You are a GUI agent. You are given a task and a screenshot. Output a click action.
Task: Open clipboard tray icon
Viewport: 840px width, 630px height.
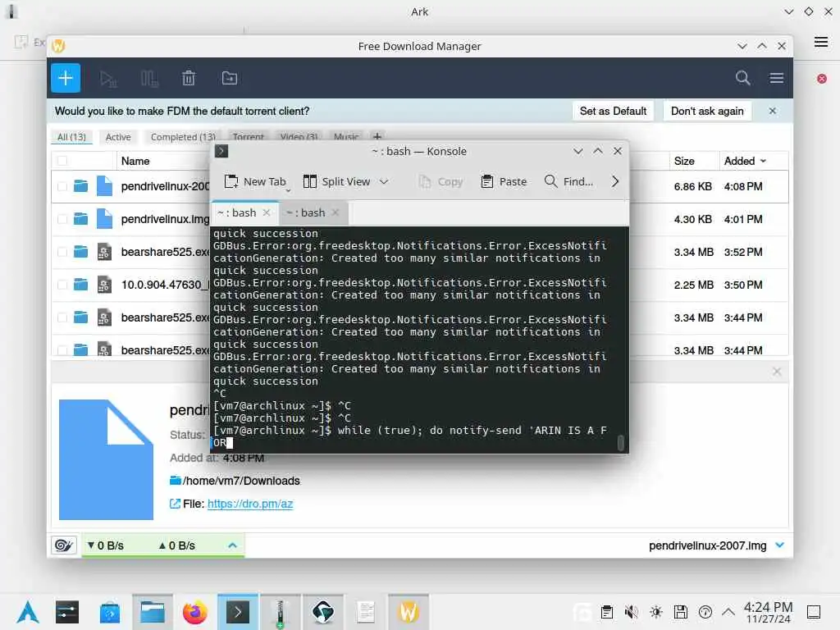tap(606, 612)
